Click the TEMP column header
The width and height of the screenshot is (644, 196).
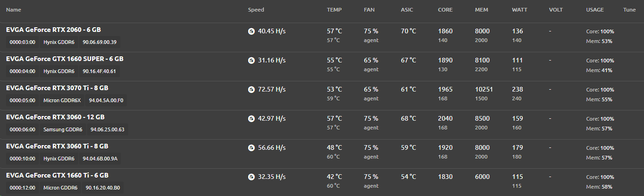coord(334,10)
